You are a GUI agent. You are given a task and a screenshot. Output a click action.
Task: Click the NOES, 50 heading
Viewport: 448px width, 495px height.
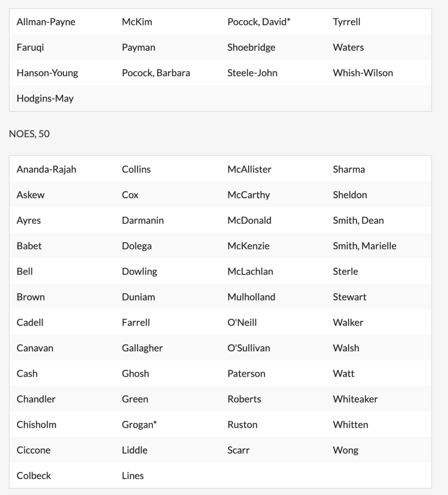point(29,134)
